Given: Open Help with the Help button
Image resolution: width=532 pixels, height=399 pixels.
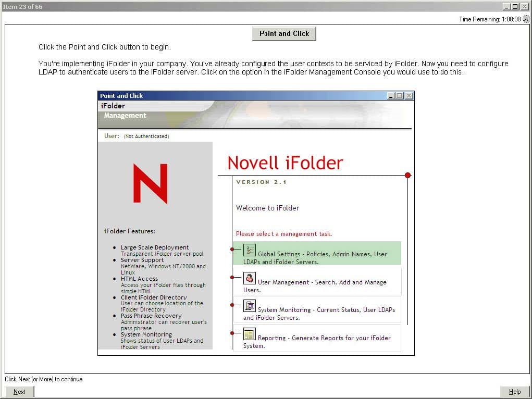Looking at the screenshot, I should coord(514,392).
